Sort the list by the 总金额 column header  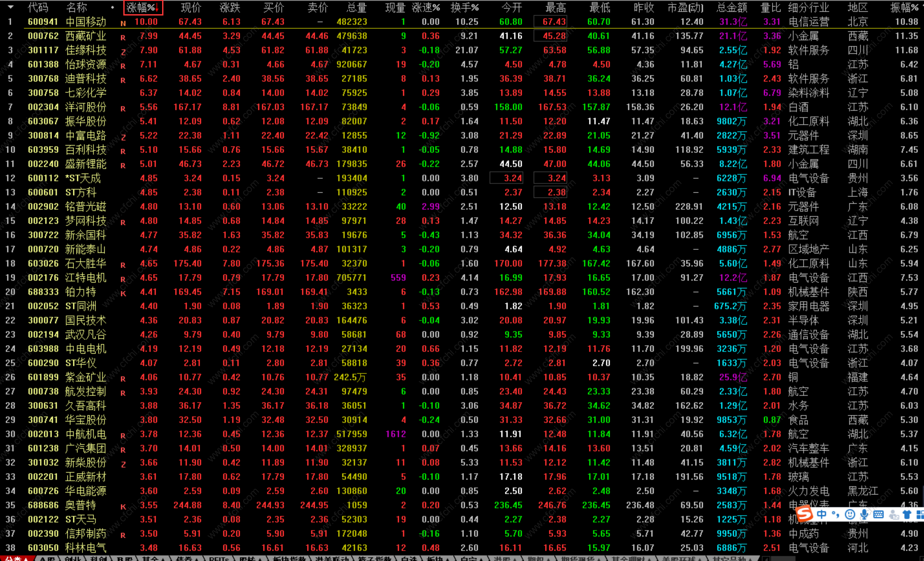point(732,7)
